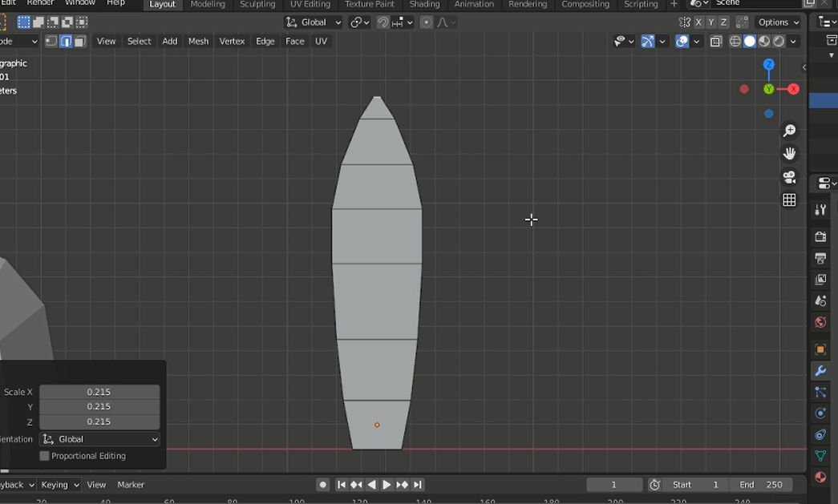This screenshot has width=838, height=504.
Task: Click the green Y axis gizmo ball
Action: pos(768,89)
